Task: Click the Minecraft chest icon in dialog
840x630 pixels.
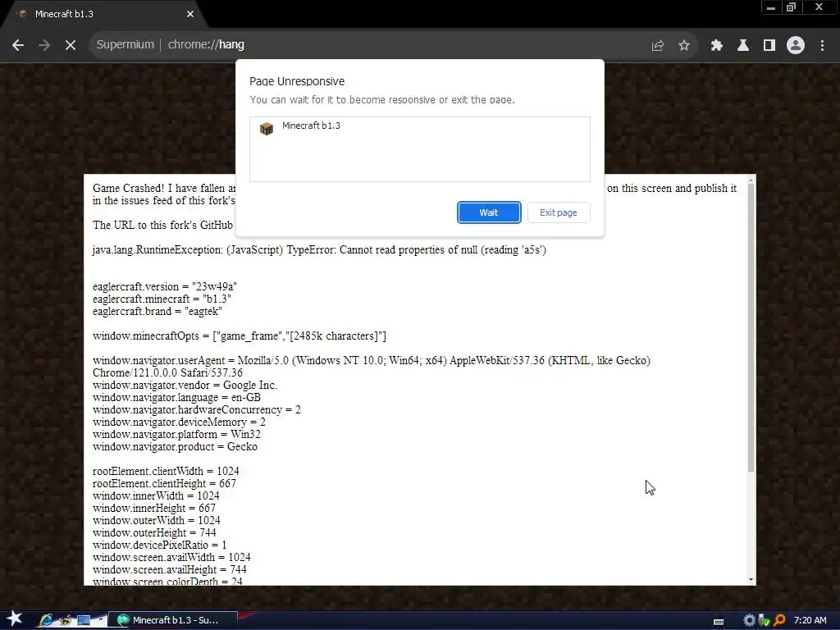Action: 267,129
